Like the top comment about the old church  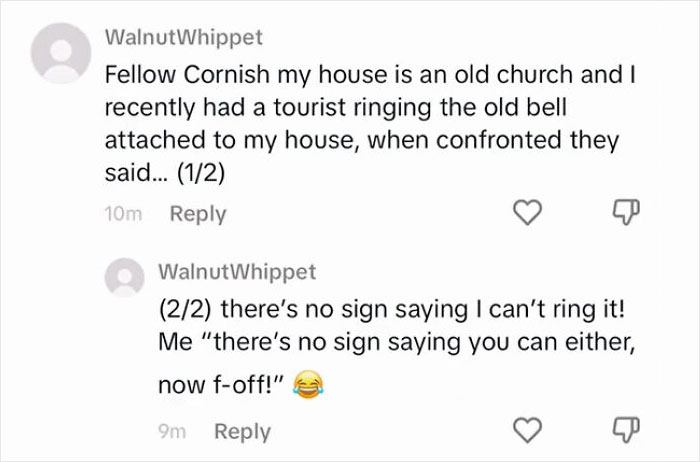point(530,213)
